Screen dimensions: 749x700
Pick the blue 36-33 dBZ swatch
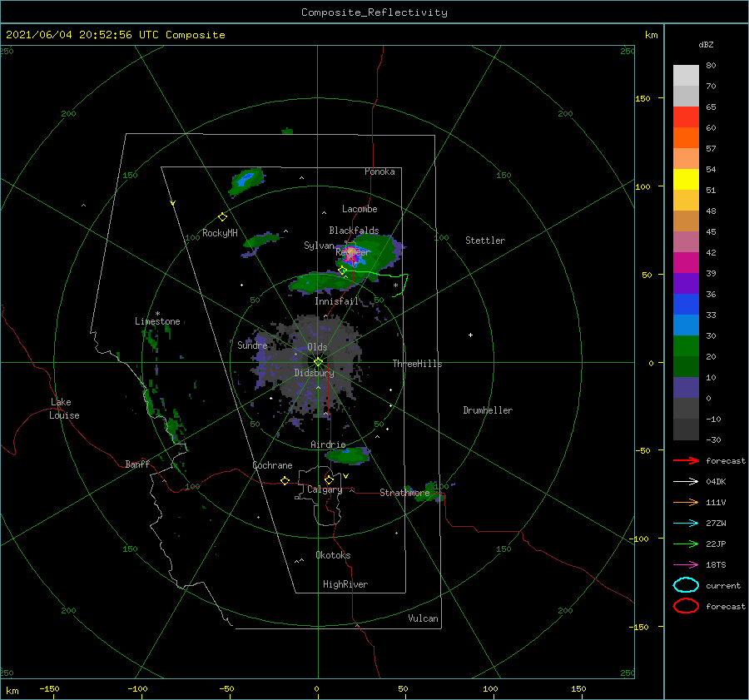686,305
